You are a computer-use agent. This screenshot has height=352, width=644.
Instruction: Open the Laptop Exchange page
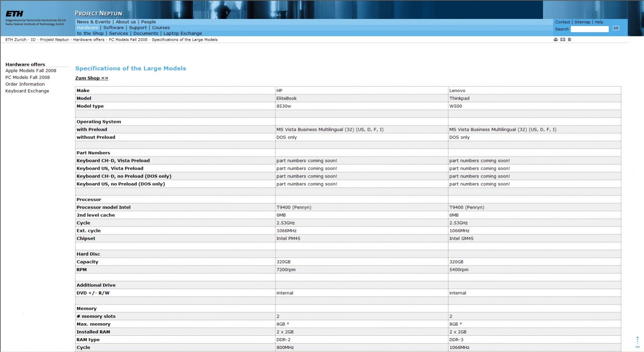(x=182, y=34)
